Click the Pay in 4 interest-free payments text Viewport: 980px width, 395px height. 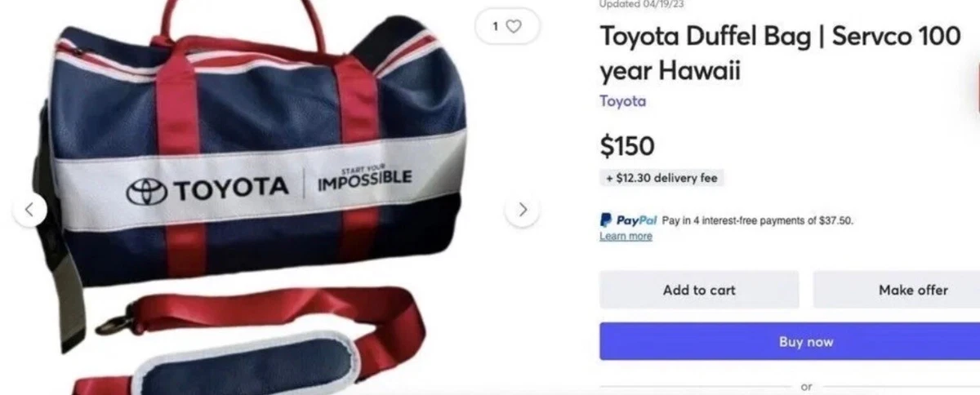(758, 220)
